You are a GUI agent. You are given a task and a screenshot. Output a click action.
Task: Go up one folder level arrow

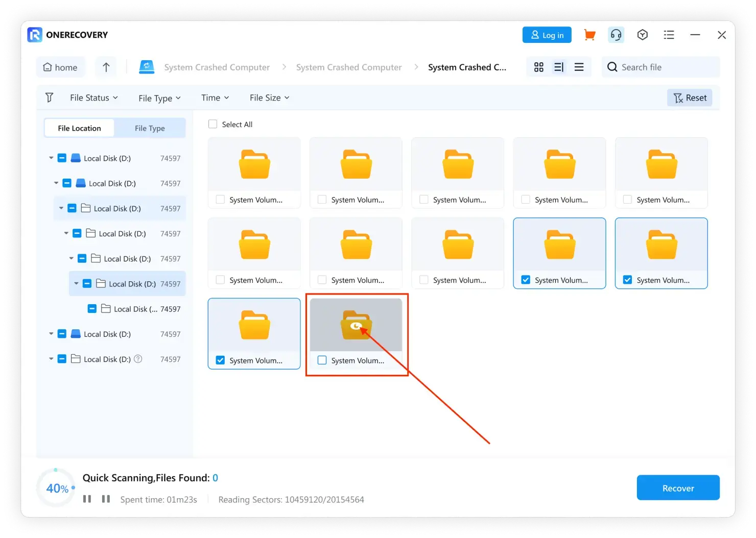(x=106, y=67)
